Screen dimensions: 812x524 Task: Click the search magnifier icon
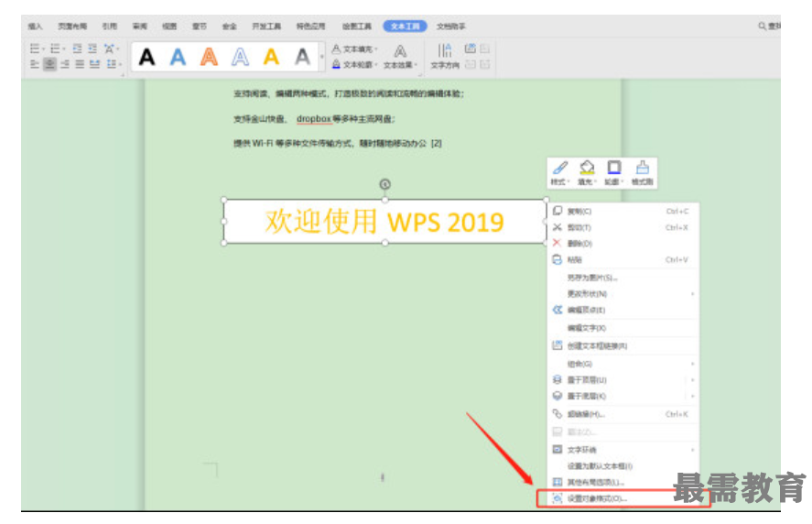[x=763, y=26]
